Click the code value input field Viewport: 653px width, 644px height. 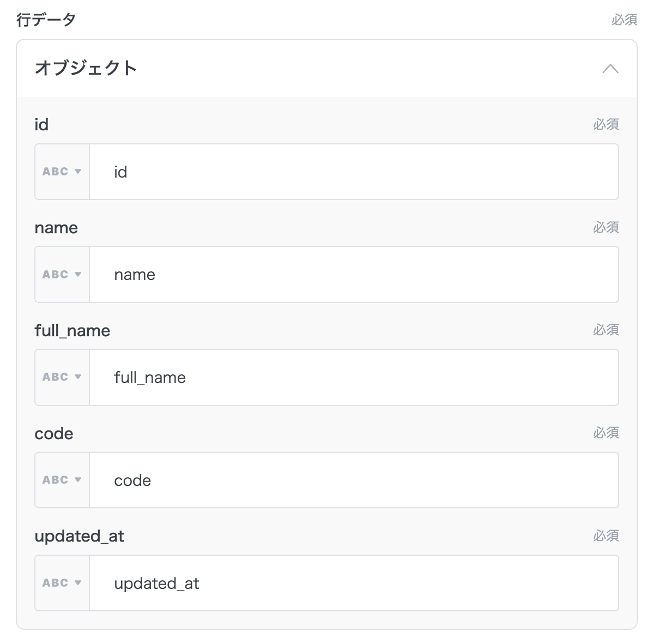click(x=353, y=480)
